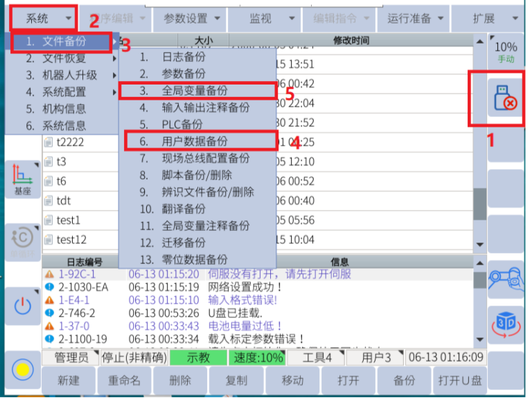Image resolution: width=532 pixels, height=406 pixels.
Task: Click the 打开U盘 button
Action: (459, 382)
